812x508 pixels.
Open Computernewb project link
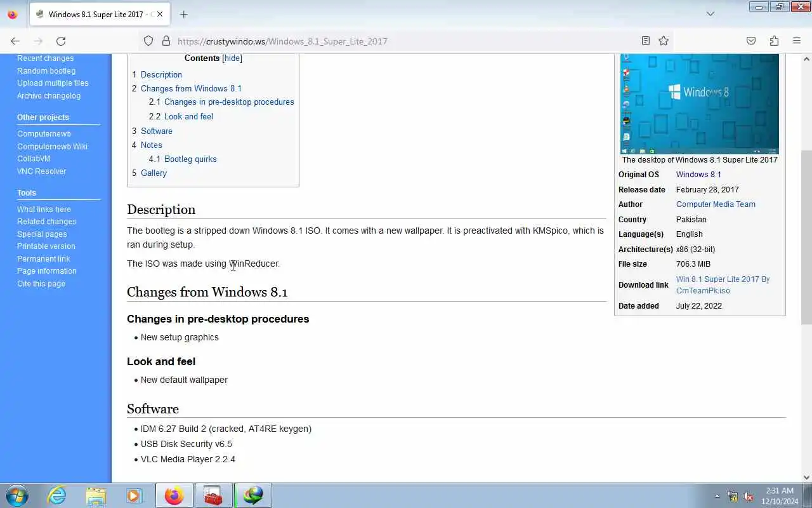(x=44, y=134)
